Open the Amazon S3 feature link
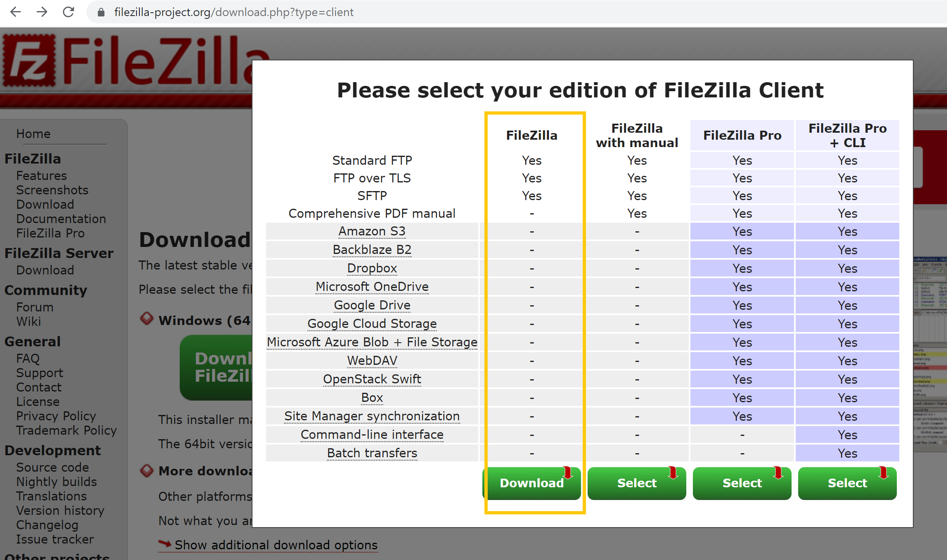Viewport: 947px width, 560px height. pos(372,231)
